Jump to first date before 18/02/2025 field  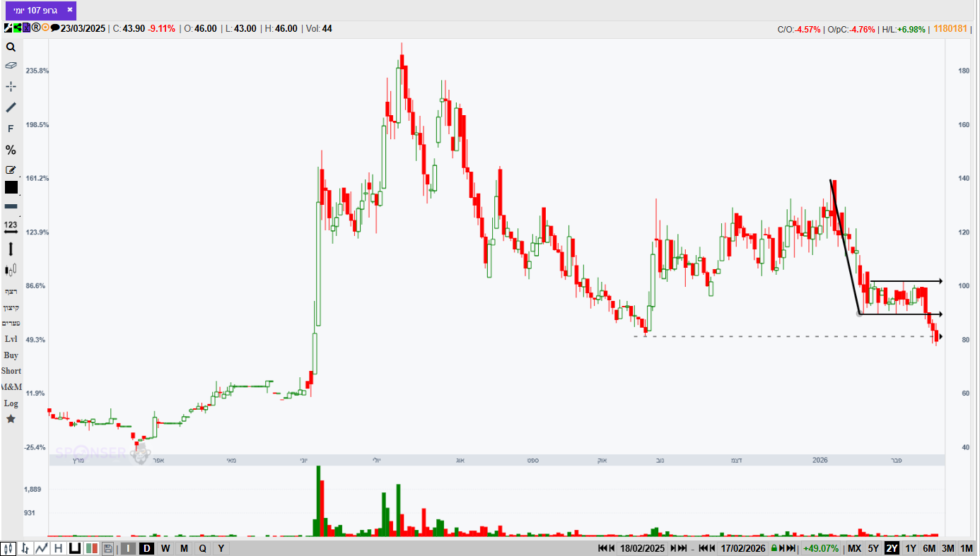(x=602, y=548)
